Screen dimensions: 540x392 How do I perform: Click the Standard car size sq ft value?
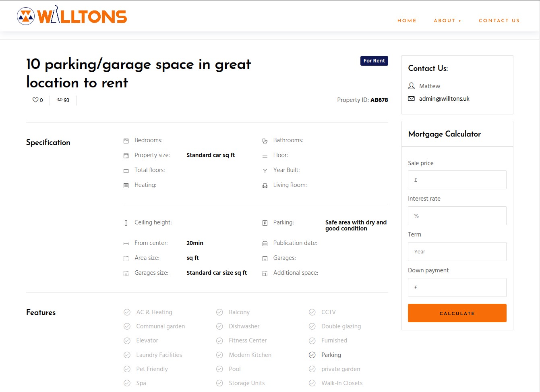click(x=217, y=273)
